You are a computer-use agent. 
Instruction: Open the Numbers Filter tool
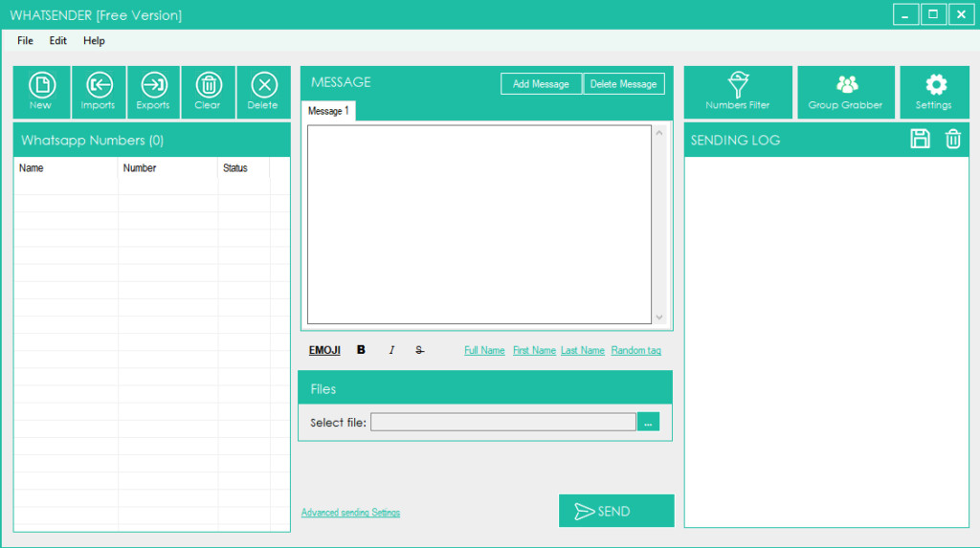pos(738,92)
